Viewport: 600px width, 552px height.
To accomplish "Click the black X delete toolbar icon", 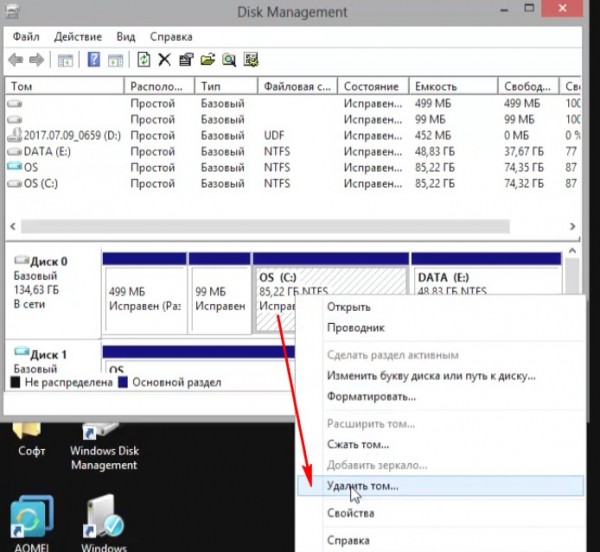I will pyautogui.click(x=165, y=60).
